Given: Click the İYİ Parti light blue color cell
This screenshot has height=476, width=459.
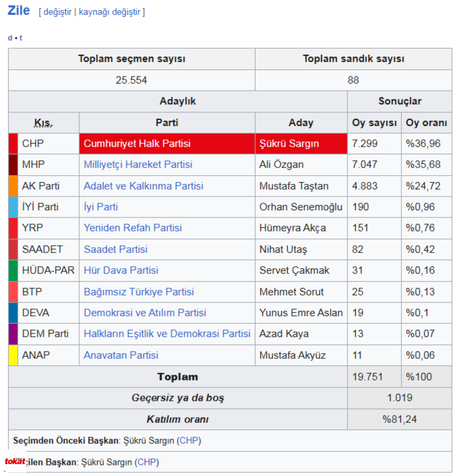Looking at the screenshot, I should pos(13,207).
